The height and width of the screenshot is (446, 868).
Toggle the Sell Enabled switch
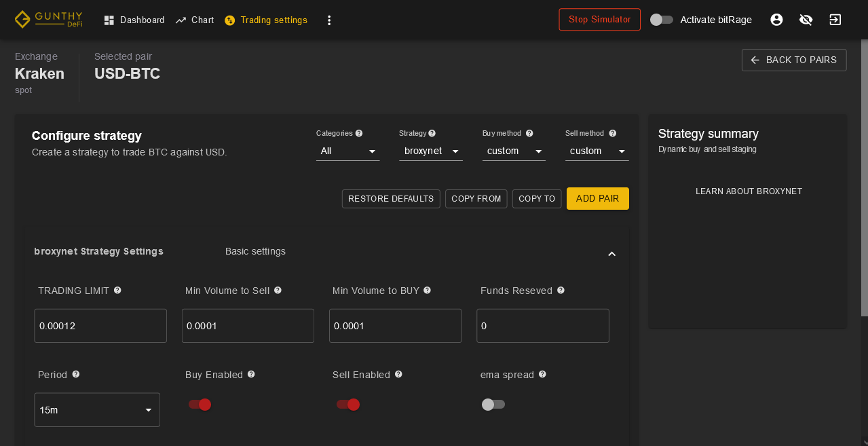pos(347,405)
